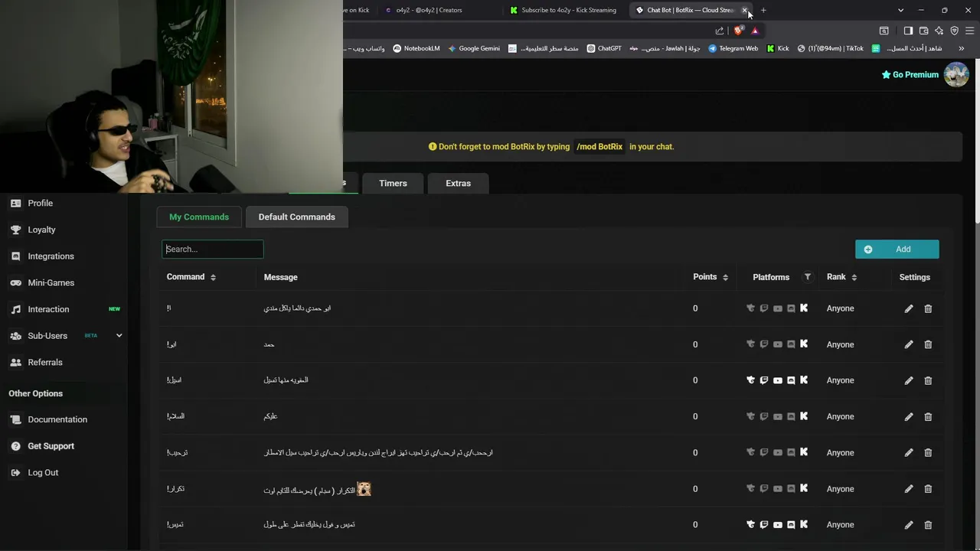Click the Brave Rewards triangle icon
The width and height of the screenshot is (980, 551).
click(x=755, y=31)
